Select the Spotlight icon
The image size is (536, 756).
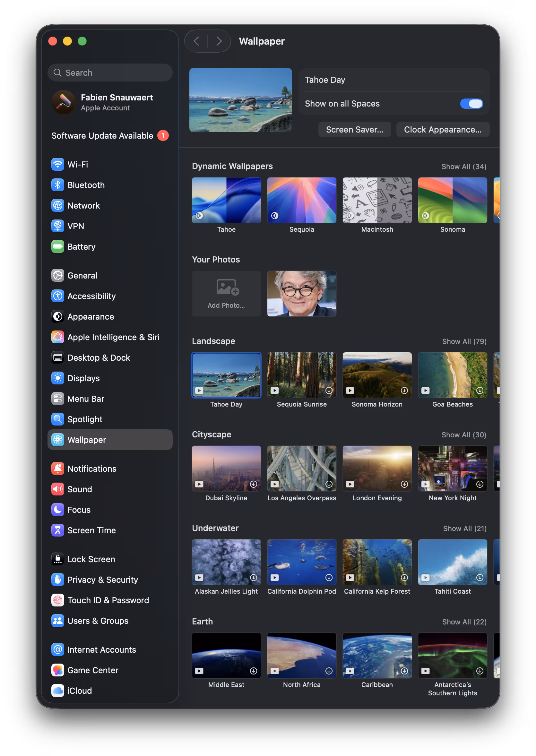point(58,419)
